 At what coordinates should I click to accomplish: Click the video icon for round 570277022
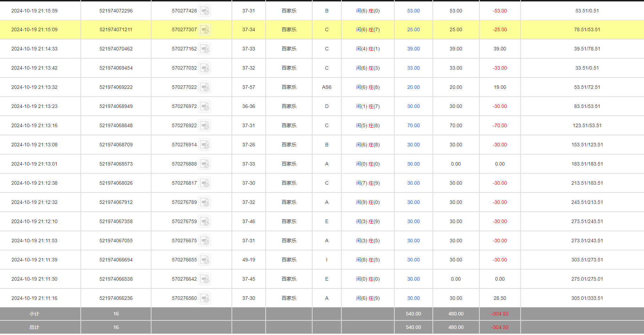(x=204, y=87)
